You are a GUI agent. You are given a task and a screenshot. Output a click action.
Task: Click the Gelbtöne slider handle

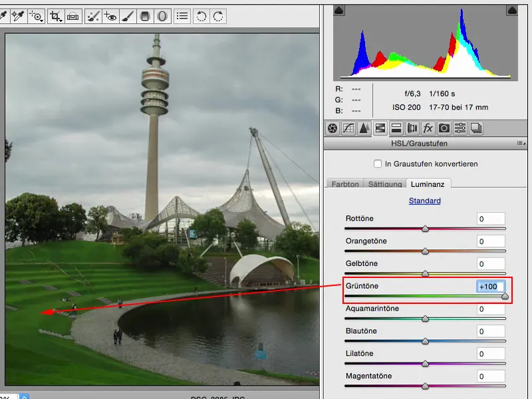coord(425,273)
